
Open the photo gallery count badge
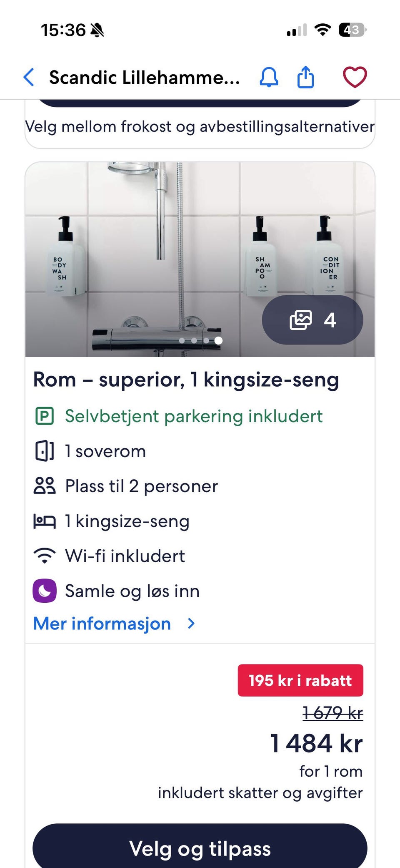[312, 320]
